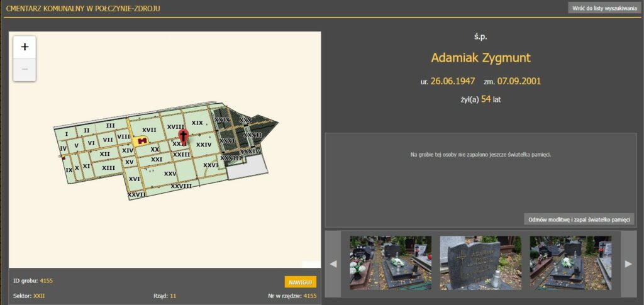The width and height of the screenshot is (644, 305).
Task: Open the first grave photo thumbnail
Action: pos(390,263)
